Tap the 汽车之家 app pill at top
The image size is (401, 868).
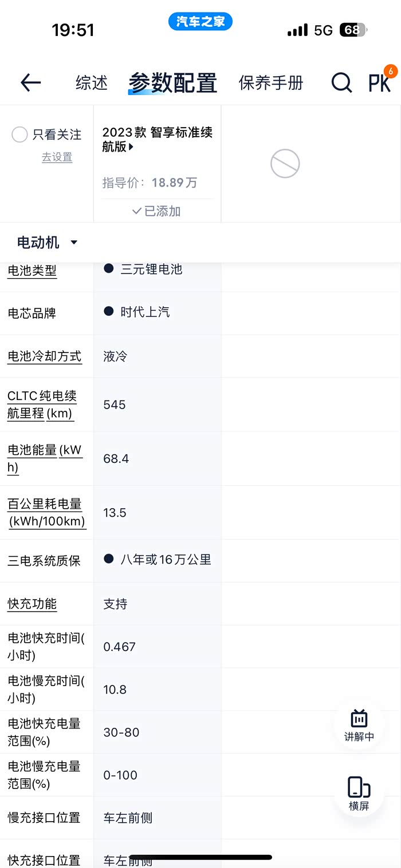click(x=200, y=22)
